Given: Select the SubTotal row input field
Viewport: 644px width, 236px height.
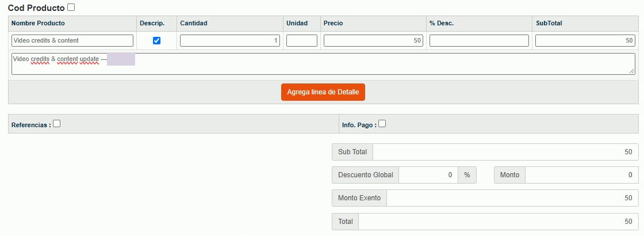Looking at the screenshot, I should pos(585,41).
